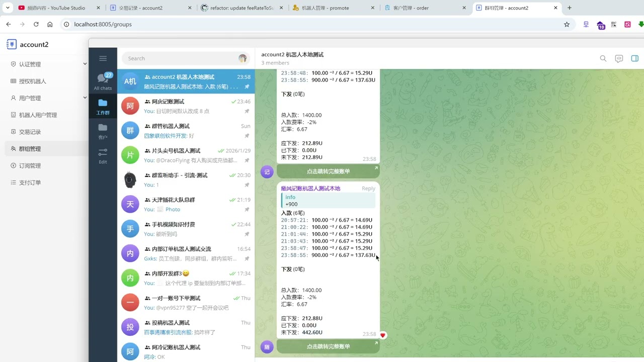Open the browser tab list dropdown
The height and width of the screenshot is (362, 644).
(x=8, y=8)
